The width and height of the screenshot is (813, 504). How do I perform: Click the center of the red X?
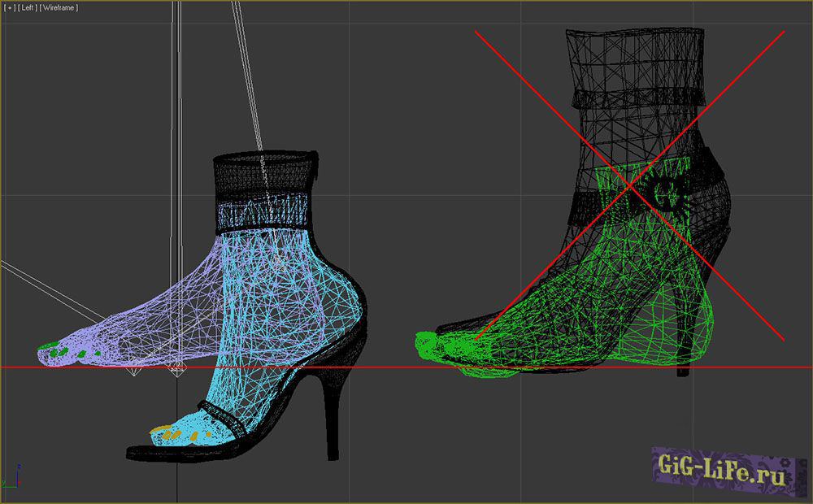click(x=630, y=187)
